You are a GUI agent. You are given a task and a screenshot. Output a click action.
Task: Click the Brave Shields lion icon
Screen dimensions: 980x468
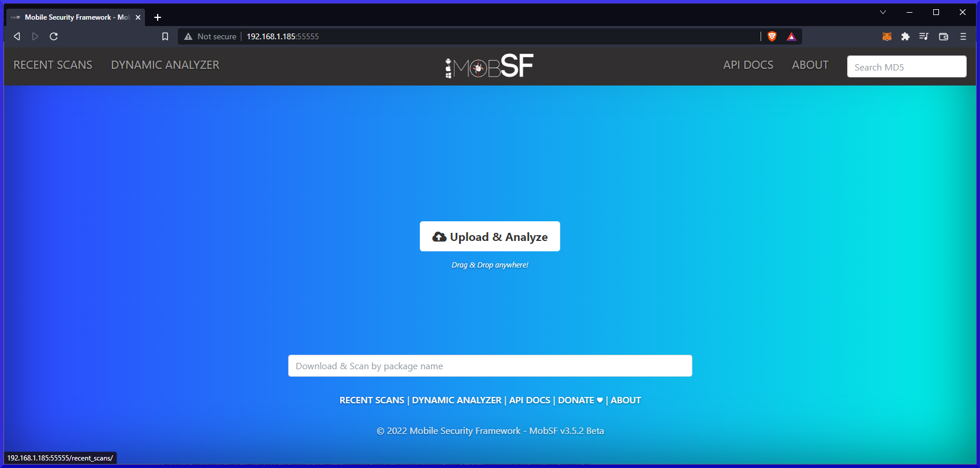pyautogui.click(x=772, y=36)
